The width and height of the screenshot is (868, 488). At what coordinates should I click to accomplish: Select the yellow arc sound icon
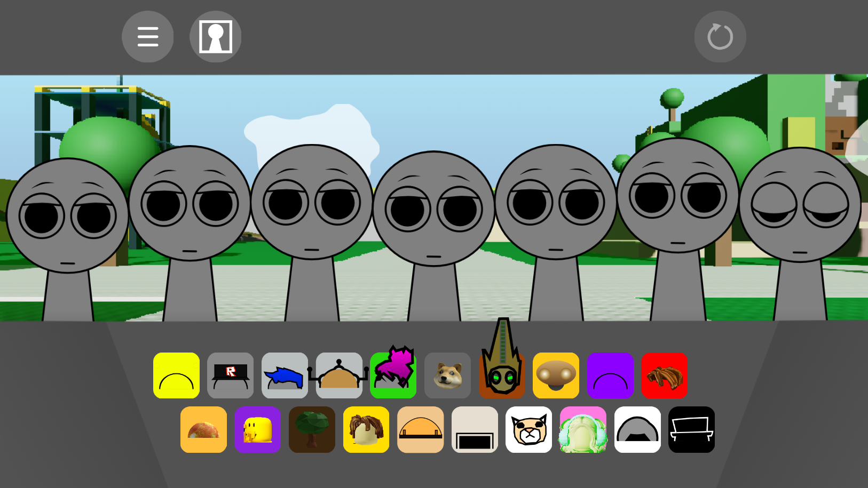click(176, 375)
